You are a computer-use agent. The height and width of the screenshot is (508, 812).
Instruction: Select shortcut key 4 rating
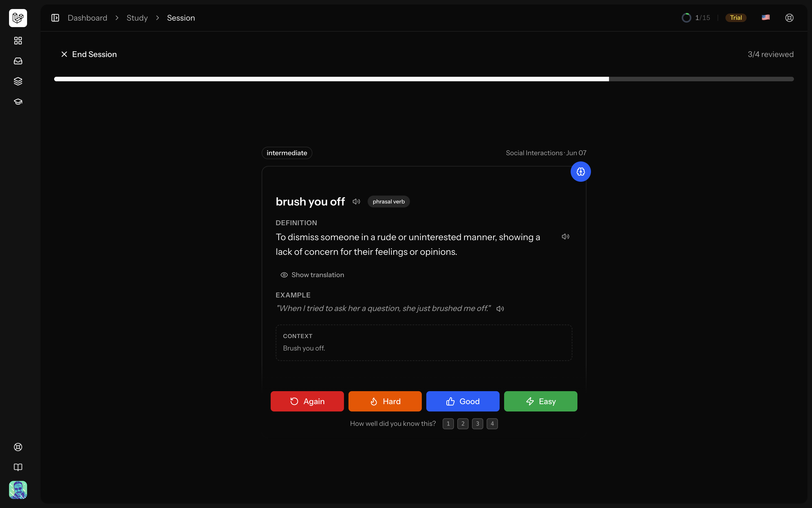[x=492, y=424]
